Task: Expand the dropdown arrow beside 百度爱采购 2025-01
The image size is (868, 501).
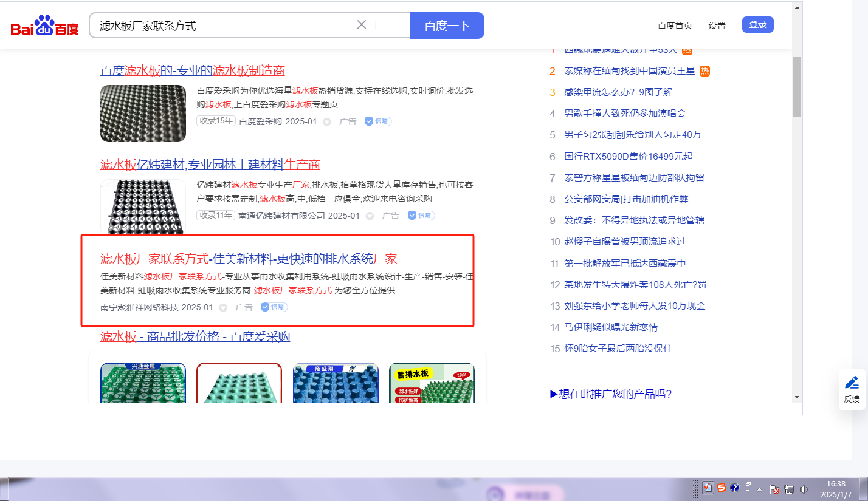Action: coord(327,121)
